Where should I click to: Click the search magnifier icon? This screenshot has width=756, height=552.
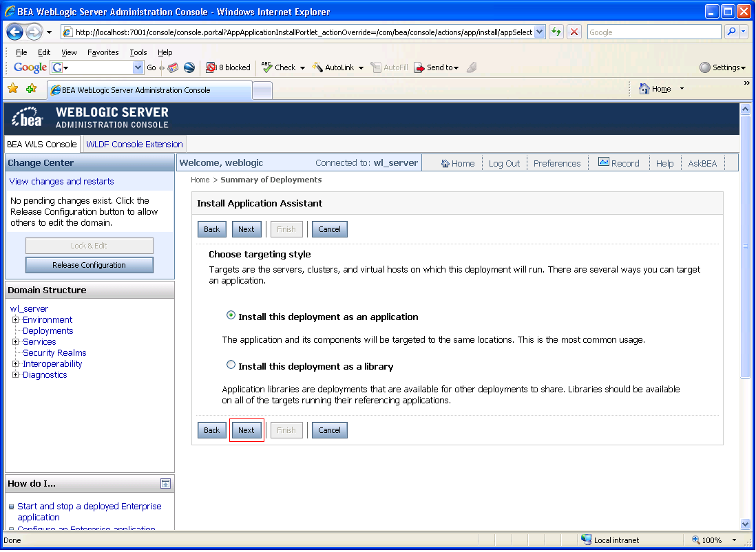tap(731, 32)
